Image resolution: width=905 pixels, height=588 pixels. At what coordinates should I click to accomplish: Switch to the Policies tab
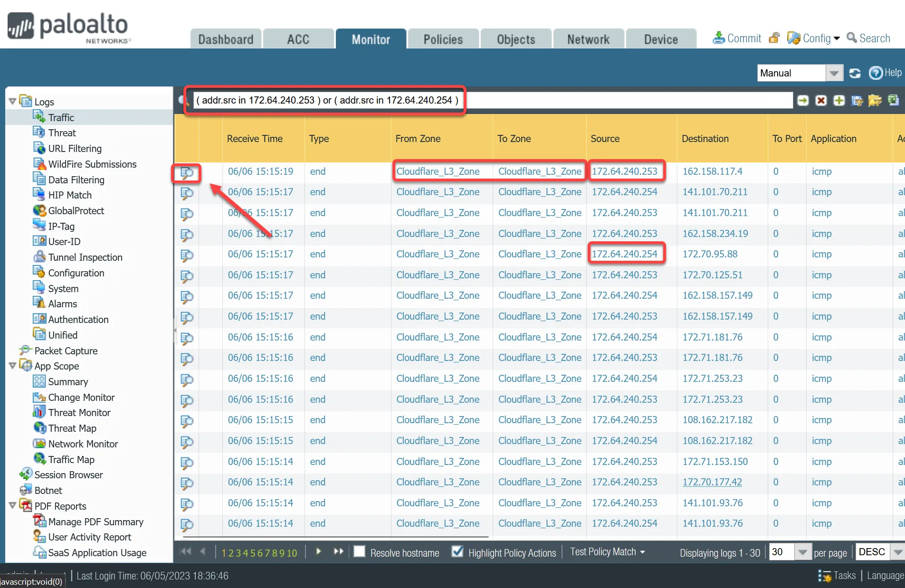click(x=442, y=38)
